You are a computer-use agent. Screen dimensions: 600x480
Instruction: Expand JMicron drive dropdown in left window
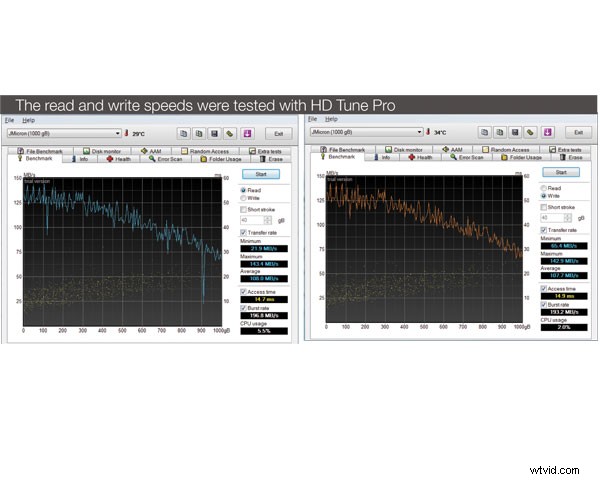click(x=117, y=132)
